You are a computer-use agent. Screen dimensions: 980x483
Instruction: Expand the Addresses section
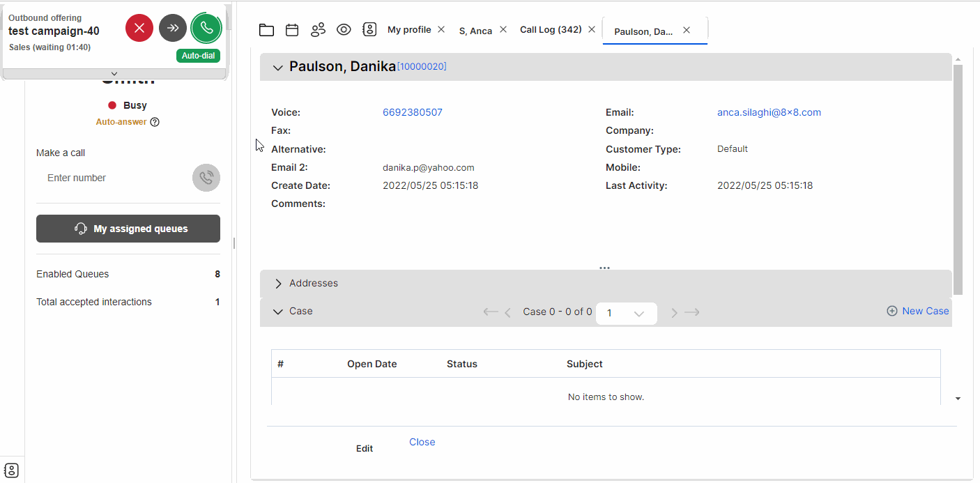[278, 284]
